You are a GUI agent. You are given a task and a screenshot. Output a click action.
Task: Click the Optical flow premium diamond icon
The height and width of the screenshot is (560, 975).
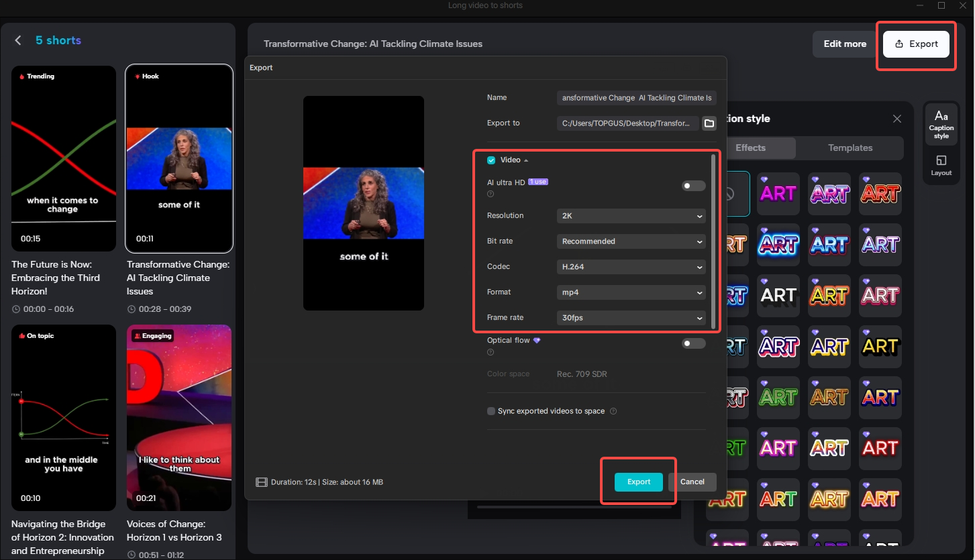tap(536, 340)
